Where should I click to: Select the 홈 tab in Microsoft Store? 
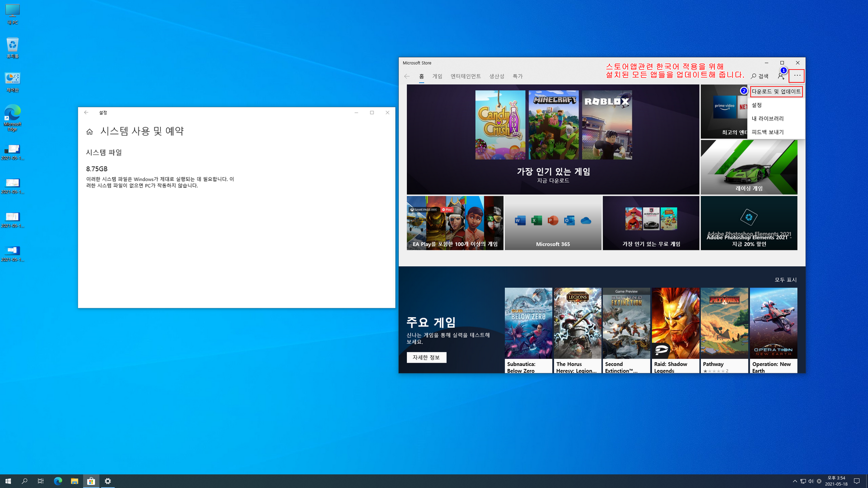[x=421, y=76]
